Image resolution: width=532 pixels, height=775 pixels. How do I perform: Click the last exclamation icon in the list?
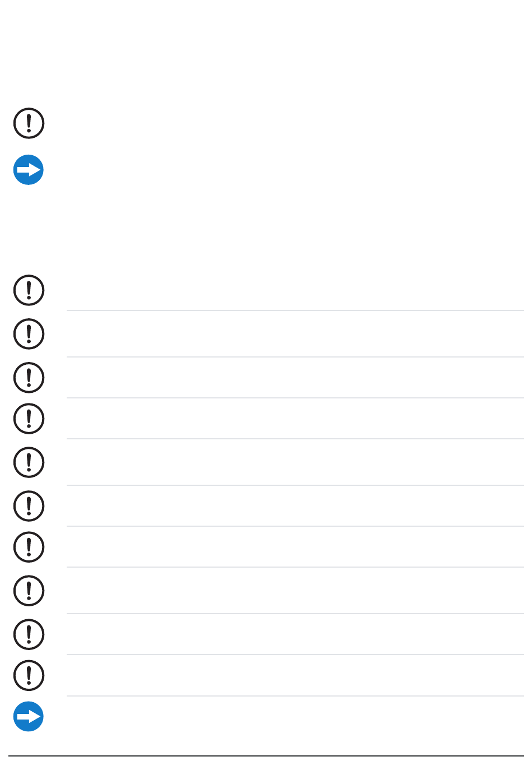(x=29, y=675)
